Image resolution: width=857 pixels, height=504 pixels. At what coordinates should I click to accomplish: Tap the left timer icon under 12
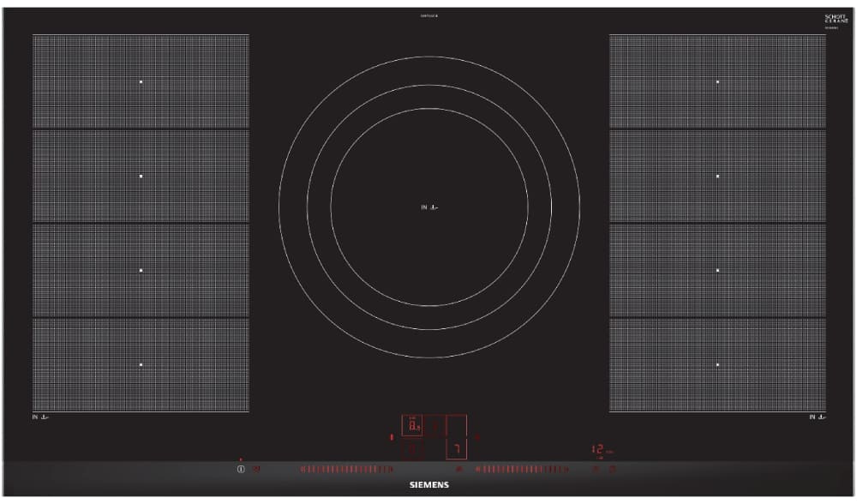pos(596,469)
